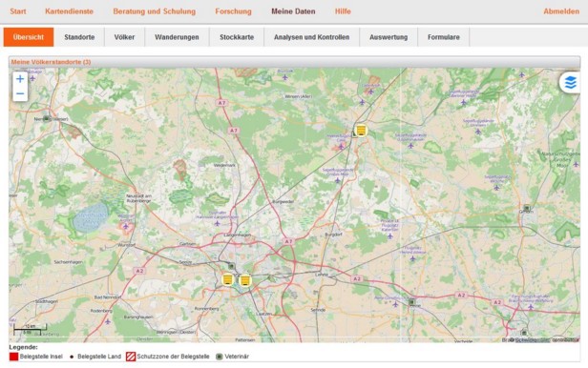
Task: Open the Wanderungen tab
Action: (x=177, y=37)
